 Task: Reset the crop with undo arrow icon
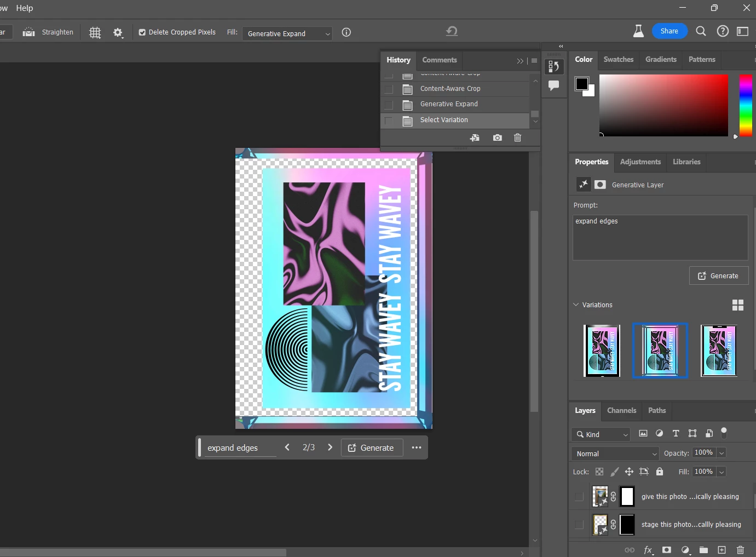click(x=452, y=31)
